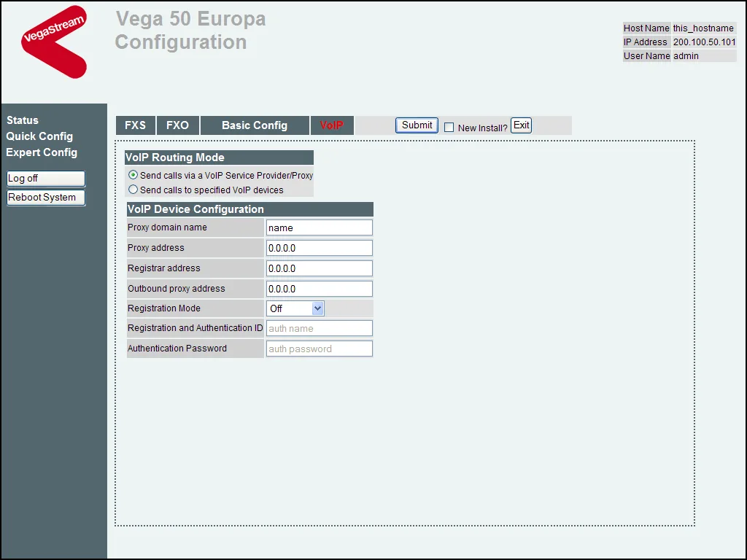Click the Registration Mode label
747x560 pixels.
164,308
